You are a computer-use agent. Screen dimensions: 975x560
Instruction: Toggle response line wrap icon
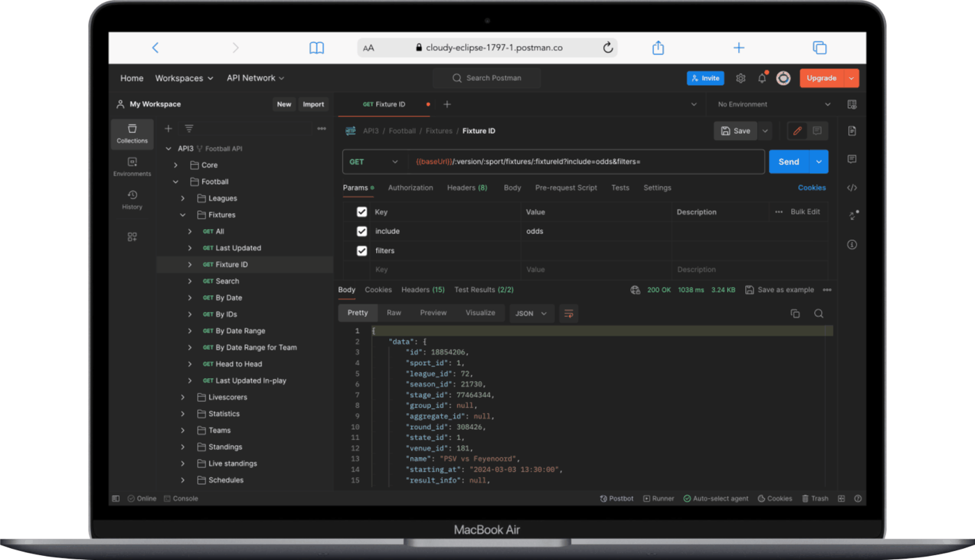[x=569, y=313]
